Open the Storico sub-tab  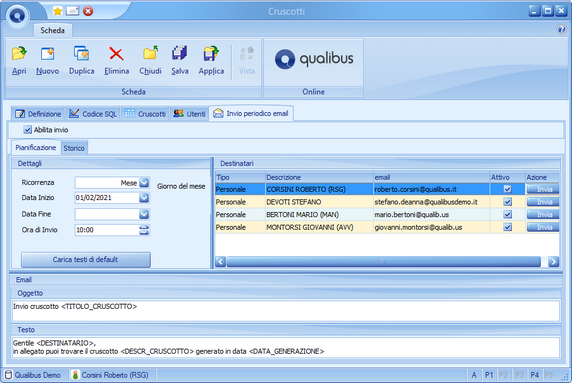[x=74, y=148]
